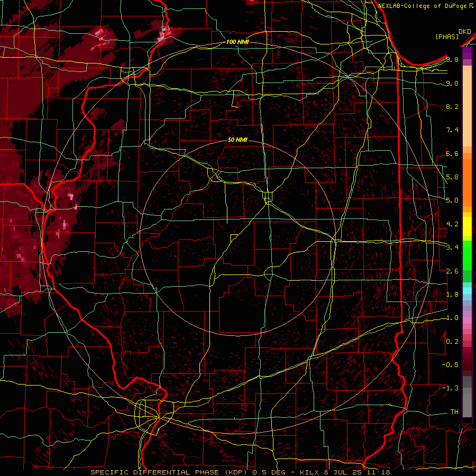Click the "50 NMI" range ring label

(237, 140)
